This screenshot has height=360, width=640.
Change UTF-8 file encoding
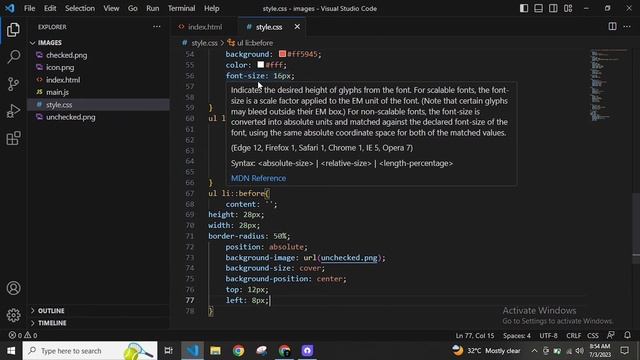coord(548,336)
